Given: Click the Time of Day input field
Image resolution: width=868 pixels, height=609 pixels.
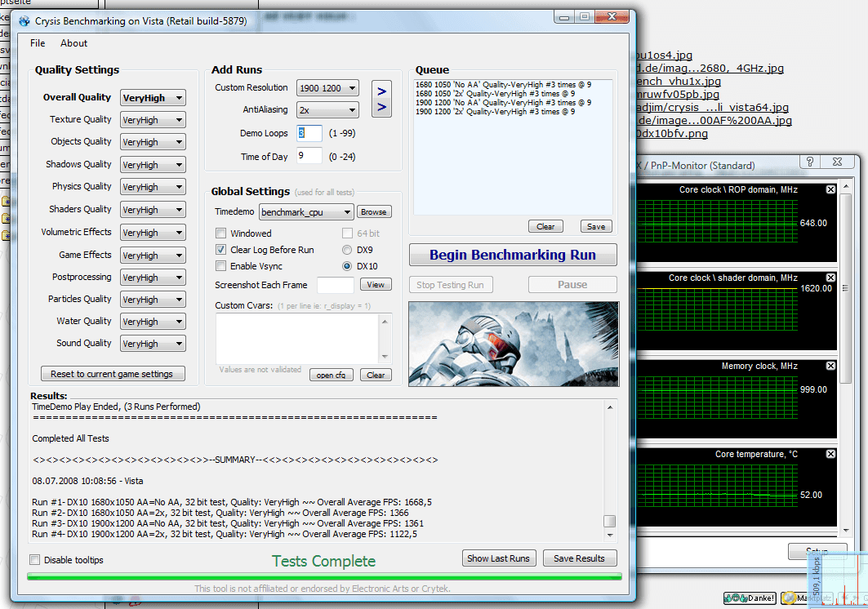Looking at the screenshot, I should (309, 156).
